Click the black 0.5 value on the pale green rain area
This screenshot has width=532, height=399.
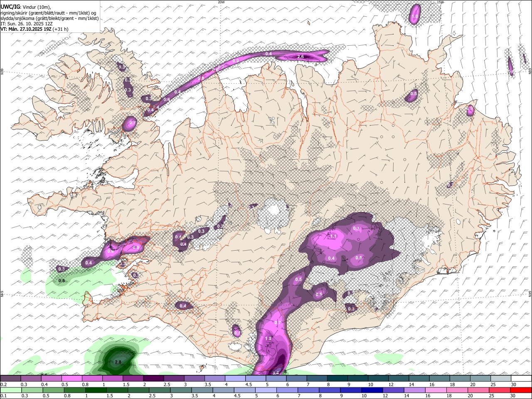(x=62, y=281)
